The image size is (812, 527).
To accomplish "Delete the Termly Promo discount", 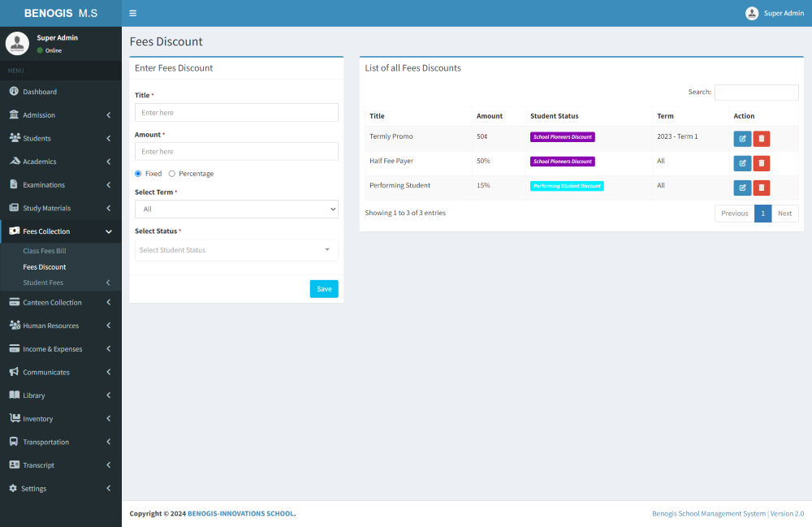I will click(761, 138).
